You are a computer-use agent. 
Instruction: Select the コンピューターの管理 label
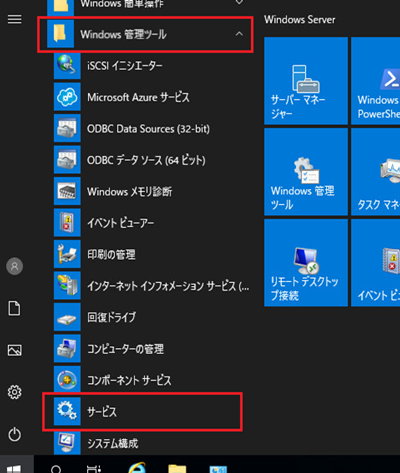(x=125, y=349)
